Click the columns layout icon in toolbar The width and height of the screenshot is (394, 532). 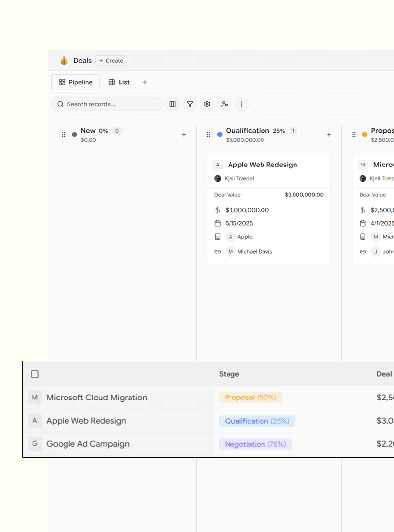(x=172, y=104)
